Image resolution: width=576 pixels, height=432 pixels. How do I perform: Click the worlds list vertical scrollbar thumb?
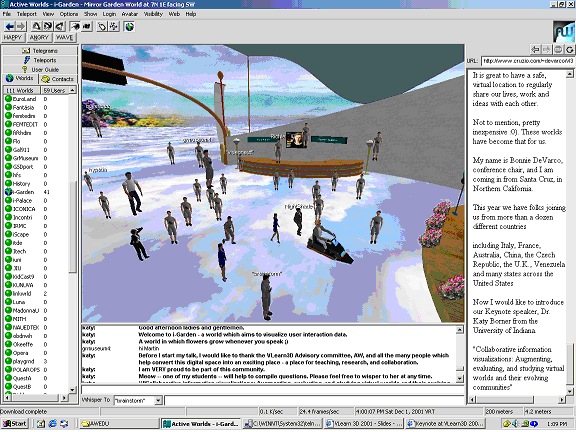(x=73, y=227)
